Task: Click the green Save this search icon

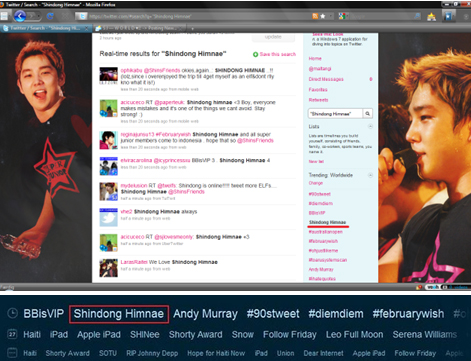Action: [x=255, y=54]
